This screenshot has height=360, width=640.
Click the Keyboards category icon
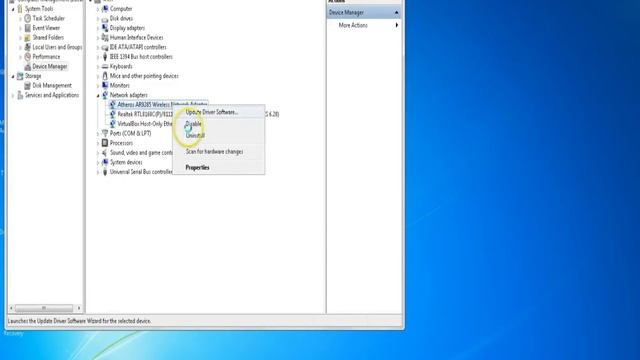105,66
